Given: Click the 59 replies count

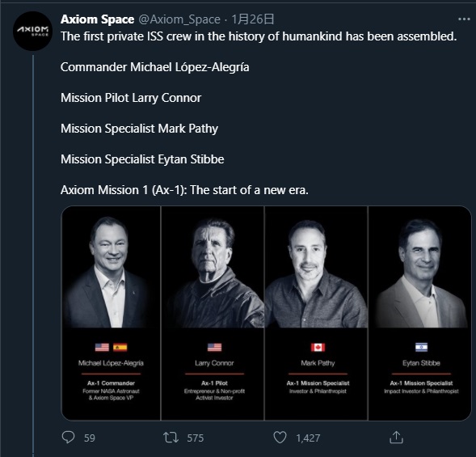Looking at the screenshot, I should (89, 438).
